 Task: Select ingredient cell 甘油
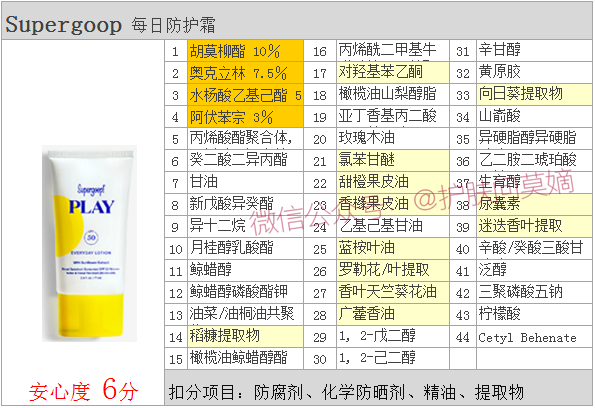(x=246, y=183)
